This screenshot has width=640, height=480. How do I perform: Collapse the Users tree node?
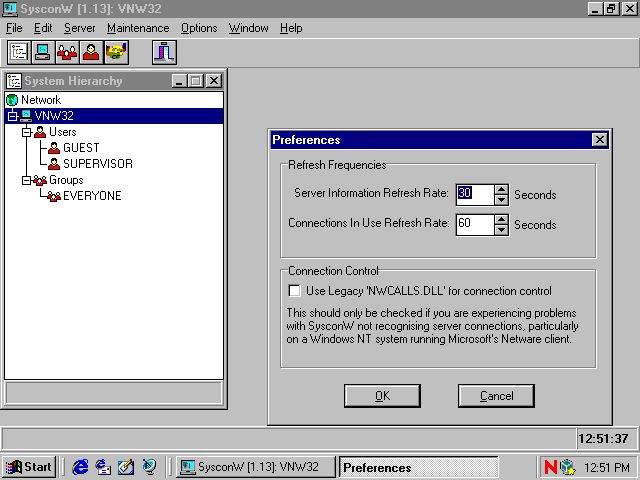tap(27, 132)
